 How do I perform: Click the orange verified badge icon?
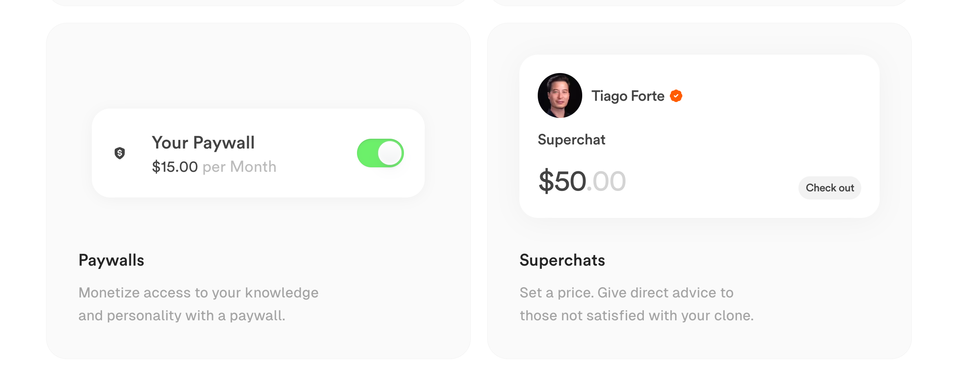(x=676, y=96)
